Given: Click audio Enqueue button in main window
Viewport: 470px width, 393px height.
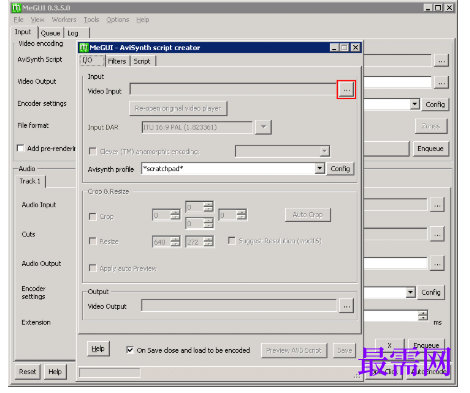Looking at the screenshot, I should tap(426, 345).
